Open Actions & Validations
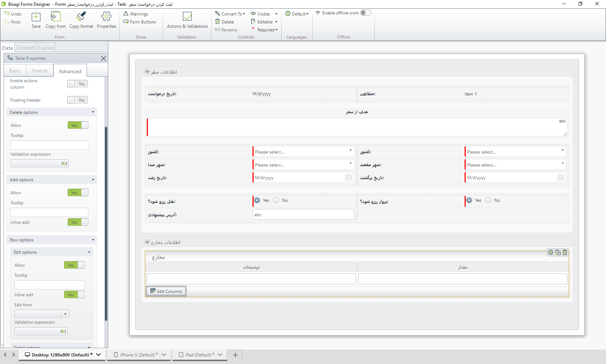Image resolution: width=606 pixels, height=364 pixels. click(x=187, y=20)
